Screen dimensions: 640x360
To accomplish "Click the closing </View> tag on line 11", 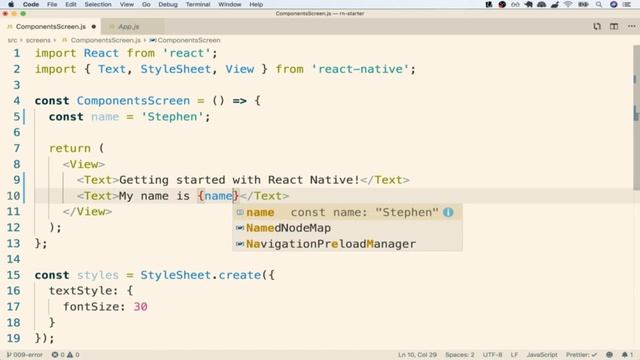I will pos(87,211).
